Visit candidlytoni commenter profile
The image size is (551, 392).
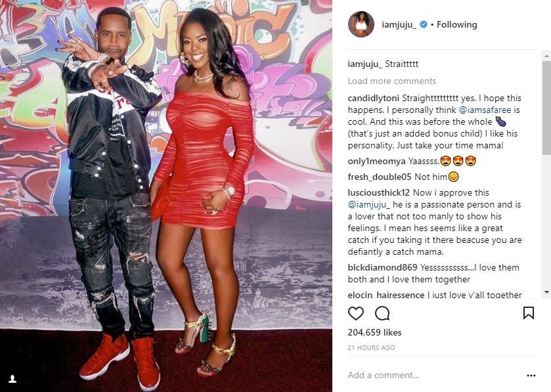[x=374, y=98]
